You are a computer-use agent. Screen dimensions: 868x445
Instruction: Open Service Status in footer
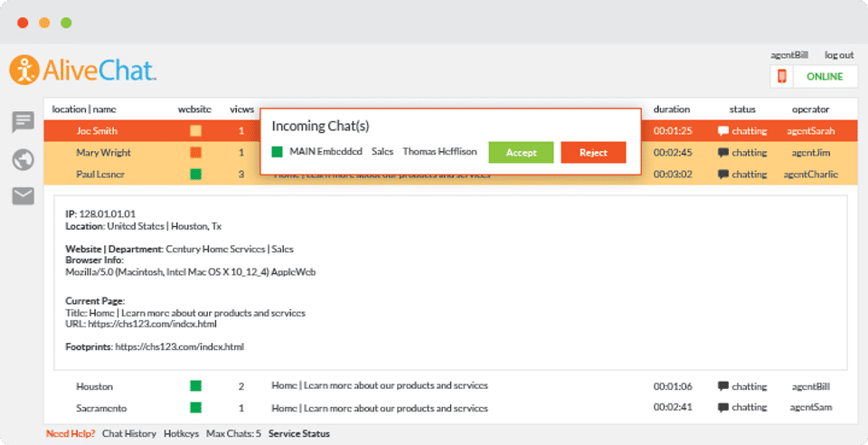[x=299, y=433]
